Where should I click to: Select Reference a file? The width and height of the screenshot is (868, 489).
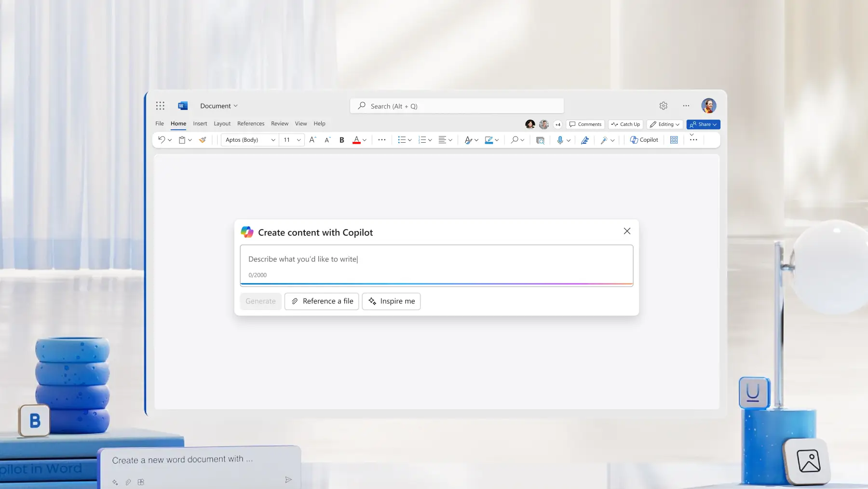point(321,301)
